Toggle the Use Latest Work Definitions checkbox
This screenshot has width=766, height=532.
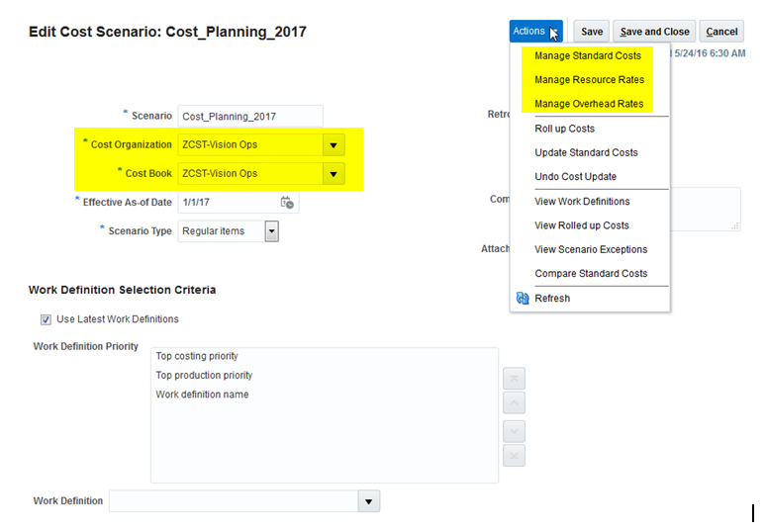46,319
